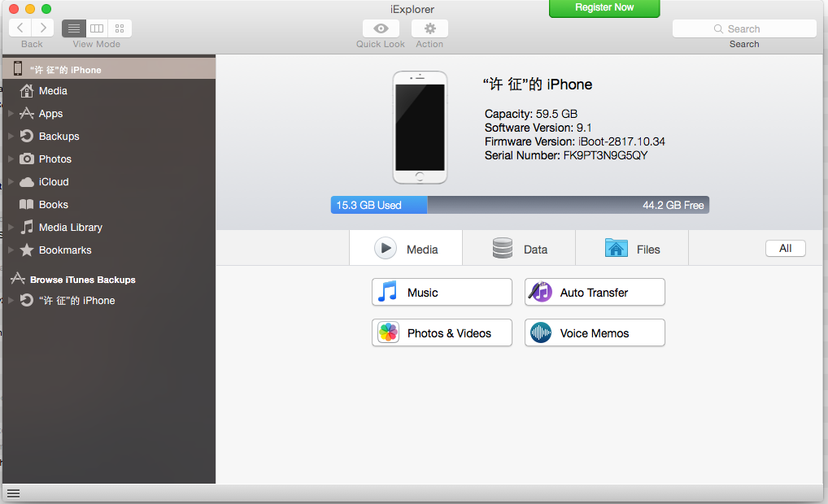Open Photos & Videos
Image resolution: width=828 pixels, height=504 pixels.
coord(442,332)
